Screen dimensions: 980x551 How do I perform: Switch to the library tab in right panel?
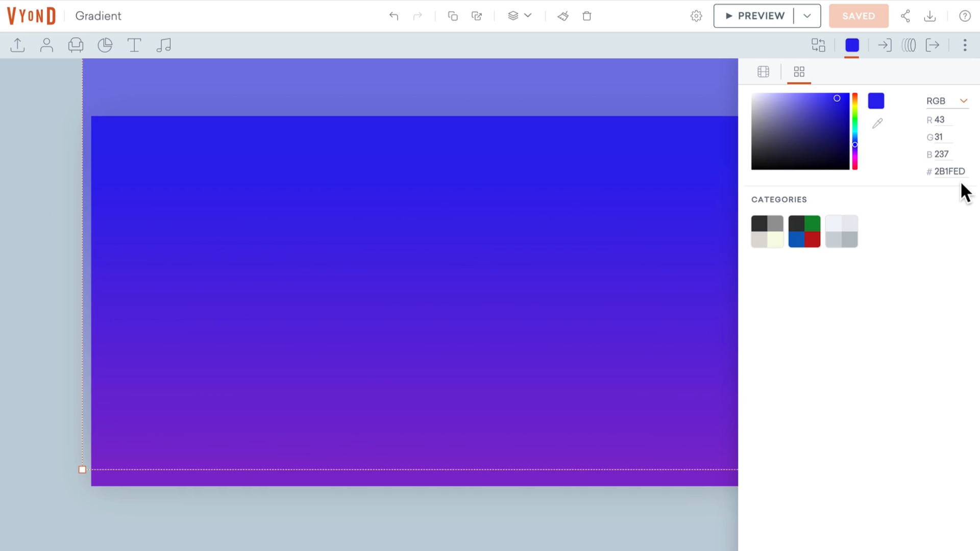pyautogui.click(x=763, y=72)
